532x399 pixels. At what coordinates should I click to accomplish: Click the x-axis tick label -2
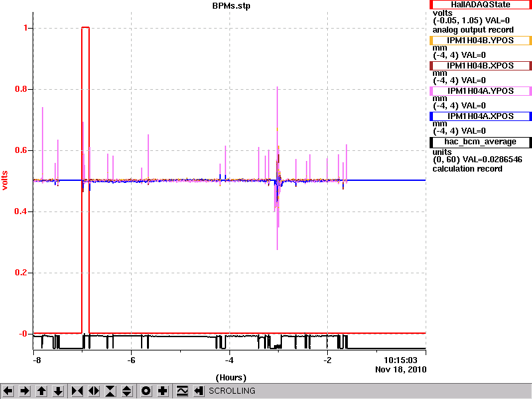click(x=327, y=360)
